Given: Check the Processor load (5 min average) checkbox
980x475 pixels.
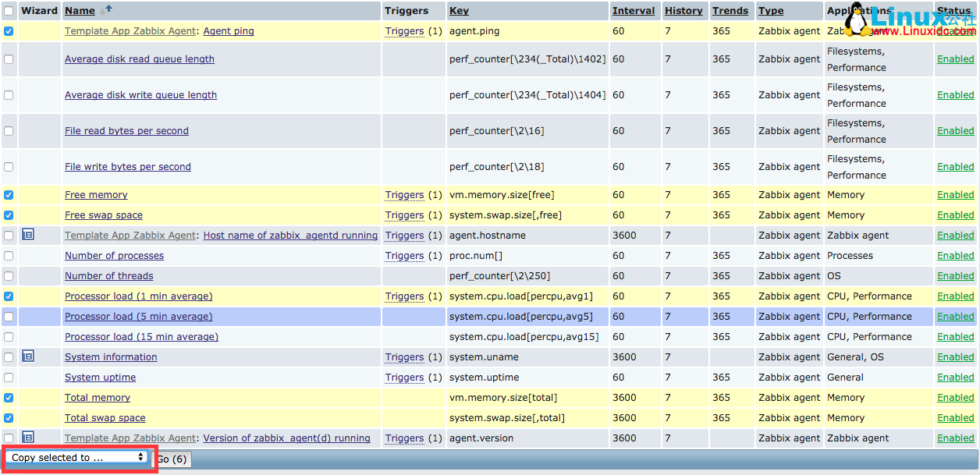Looking at the screenshot, I should pyautogui.click(x=9, y=317).
